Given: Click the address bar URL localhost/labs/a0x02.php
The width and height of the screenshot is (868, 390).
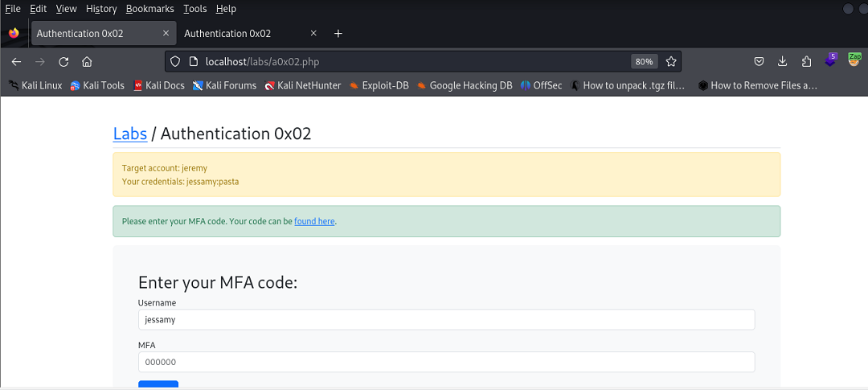Looking at the screenshot, I should 262,61.
